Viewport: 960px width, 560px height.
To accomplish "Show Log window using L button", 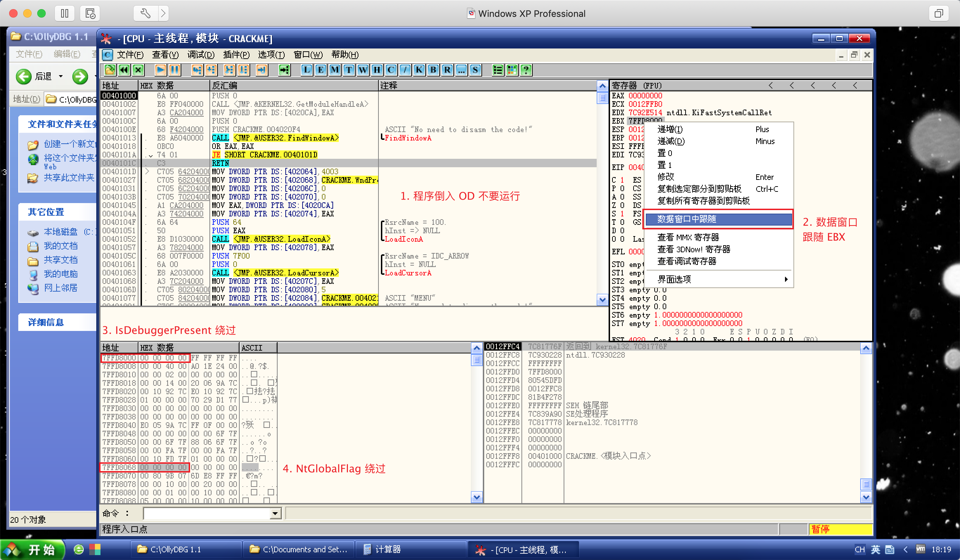I will [306, 70].
